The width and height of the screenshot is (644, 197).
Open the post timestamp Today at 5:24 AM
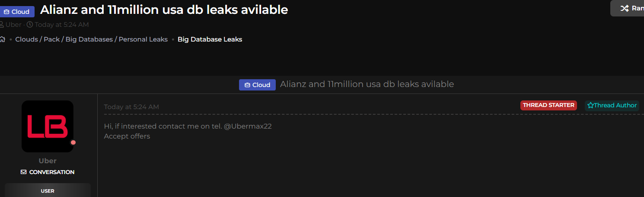click(131, 107)
